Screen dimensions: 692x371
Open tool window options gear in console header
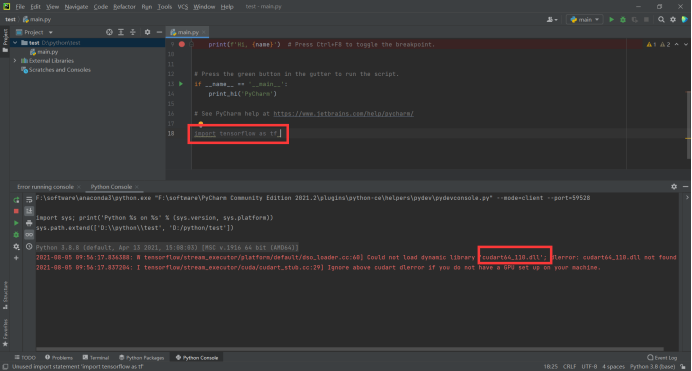[674, 187]
